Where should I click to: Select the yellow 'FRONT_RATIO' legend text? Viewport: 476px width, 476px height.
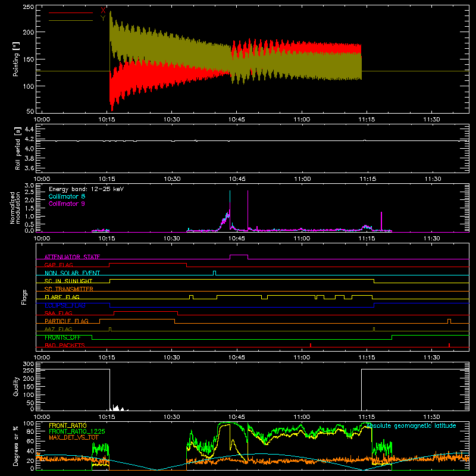coord(68,425)
